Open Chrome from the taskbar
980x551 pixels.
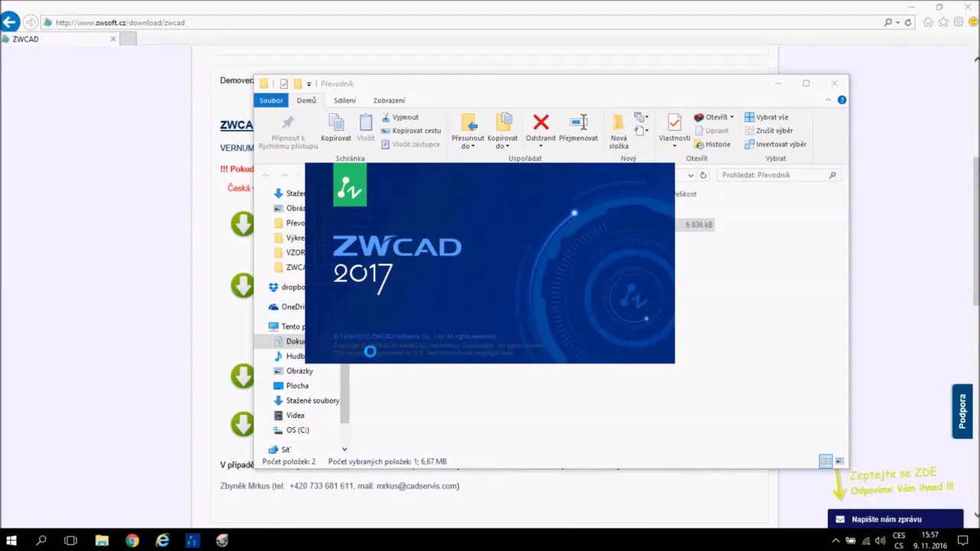132,540
